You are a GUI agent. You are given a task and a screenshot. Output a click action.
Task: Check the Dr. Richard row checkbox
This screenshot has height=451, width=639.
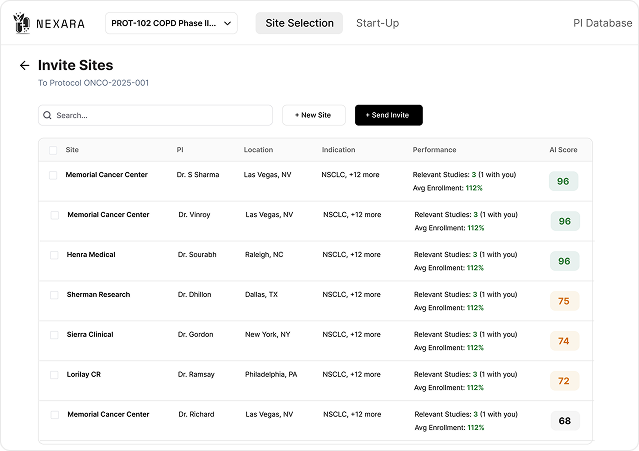pos(55,415)
